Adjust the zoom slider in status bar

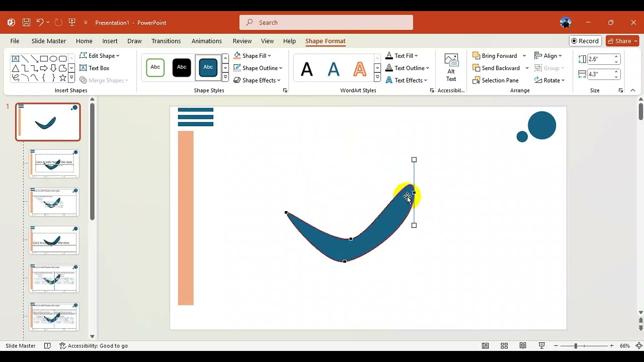(576, 346)
